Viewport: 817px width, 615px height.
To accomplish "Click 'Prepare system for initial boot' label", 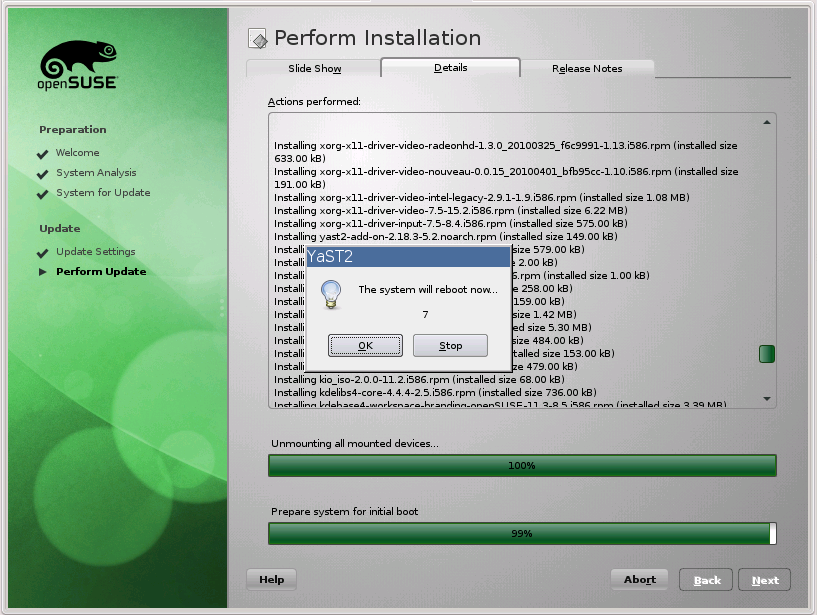I will point(344,512).
